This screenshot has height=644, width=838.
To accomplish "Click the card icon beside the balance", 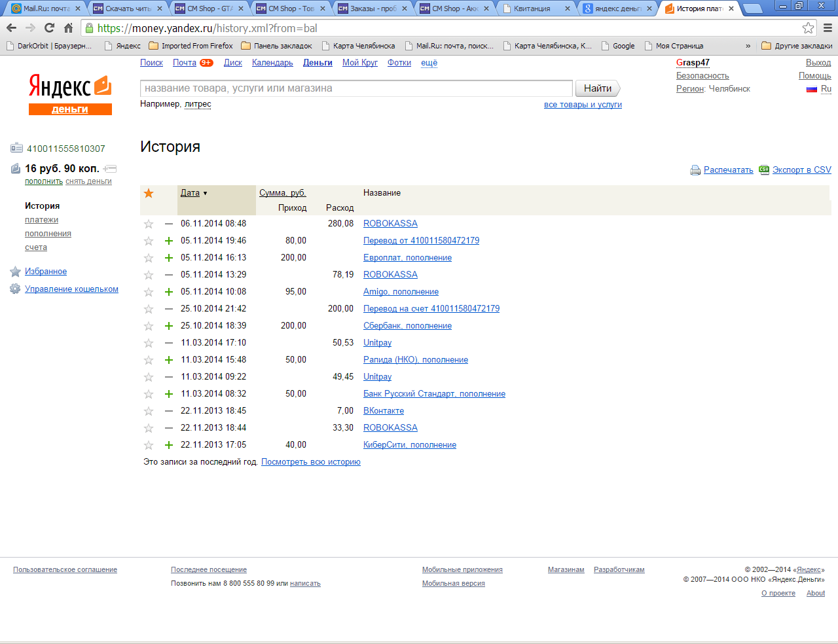I will pyautogui.click(x=110, y=169).
